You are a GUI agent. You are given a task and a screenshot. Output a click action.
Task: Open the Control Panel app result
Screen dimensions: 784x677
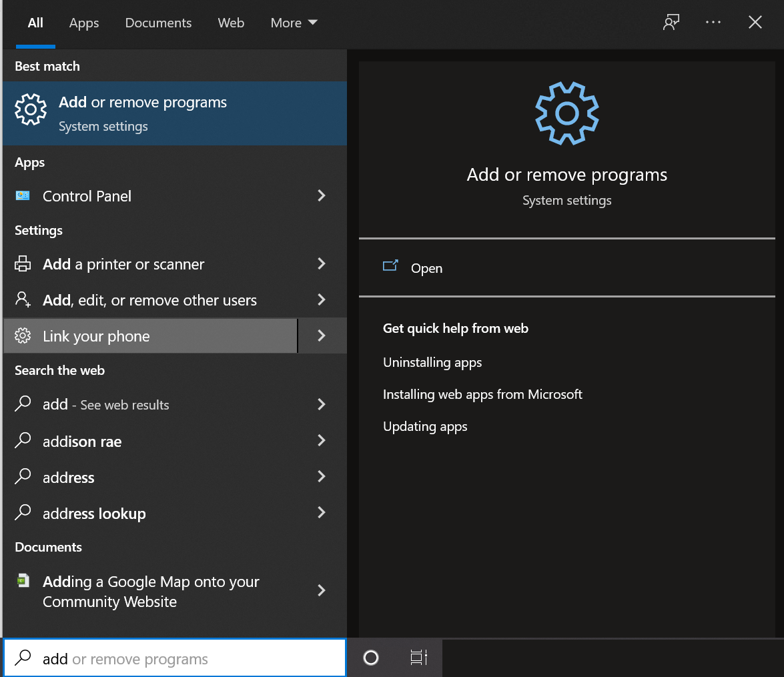[x=150, y=195]
